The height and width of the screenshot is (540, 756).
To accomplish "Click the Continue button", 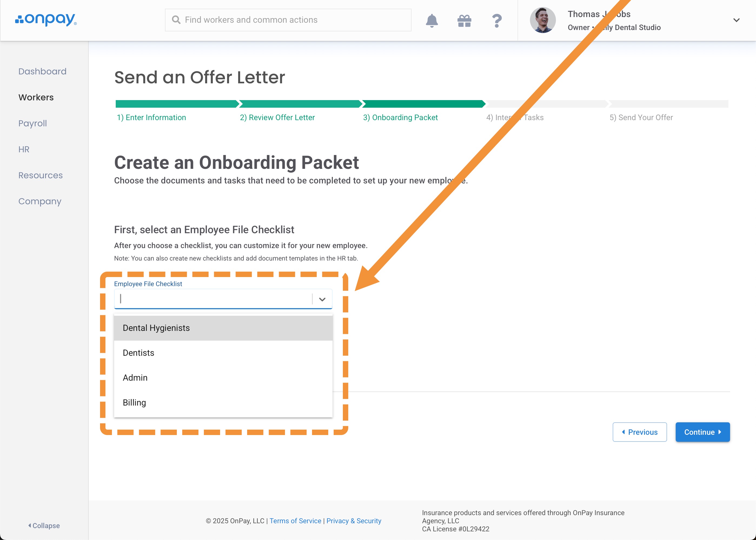I will (x=702, y=432).
